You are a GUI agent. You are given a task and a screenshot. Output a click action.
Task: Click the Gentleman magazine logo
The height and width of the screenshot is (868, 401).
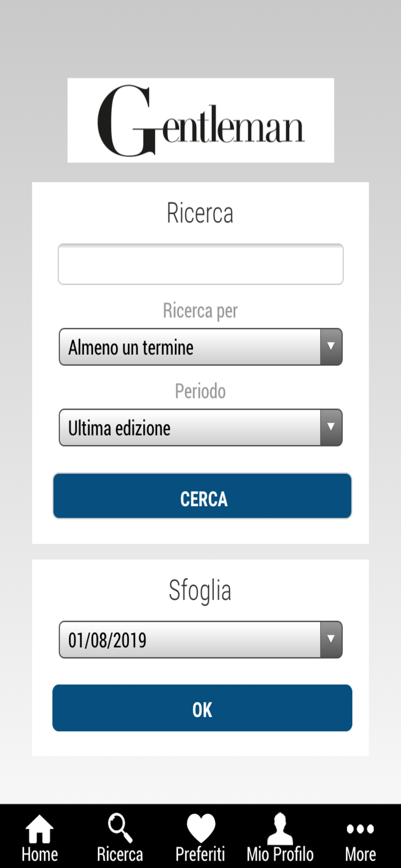(x=201, y=120)
